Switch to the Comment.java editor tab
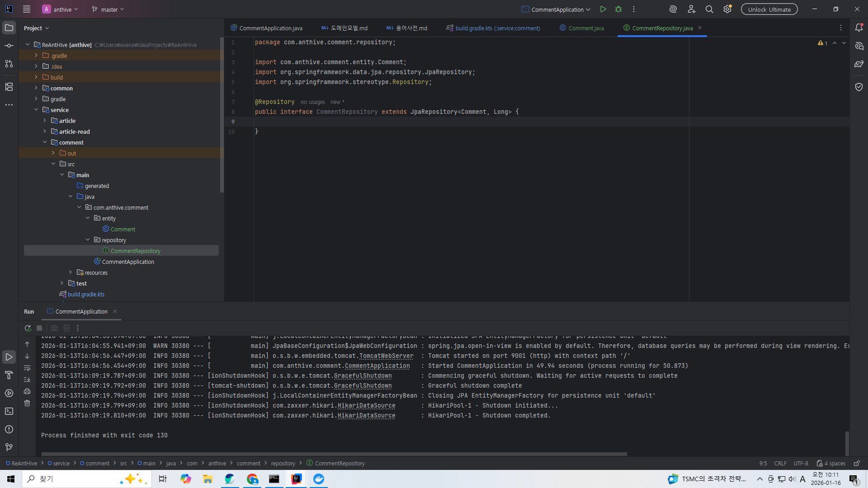Screen dimensions: 868x488 click(x=585, y=28)
